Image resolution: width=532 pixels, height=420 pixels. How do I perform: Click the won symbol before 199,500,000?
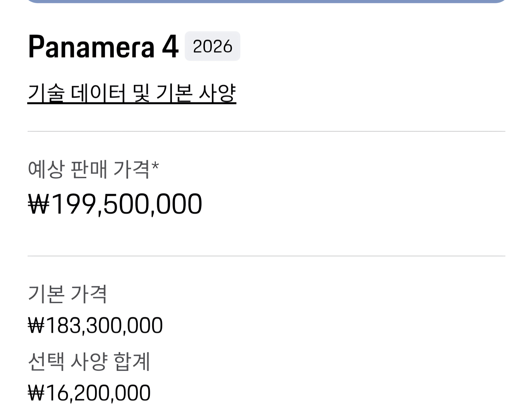click(x=39, y=204)
